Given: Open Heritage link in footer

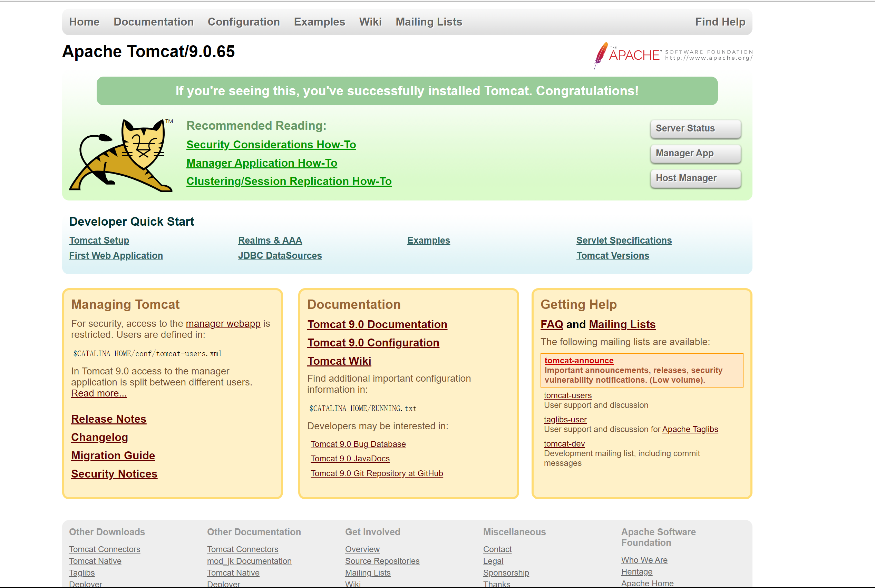Looking at the screenshot, I should pyautogui.click(x=637, y=571).
